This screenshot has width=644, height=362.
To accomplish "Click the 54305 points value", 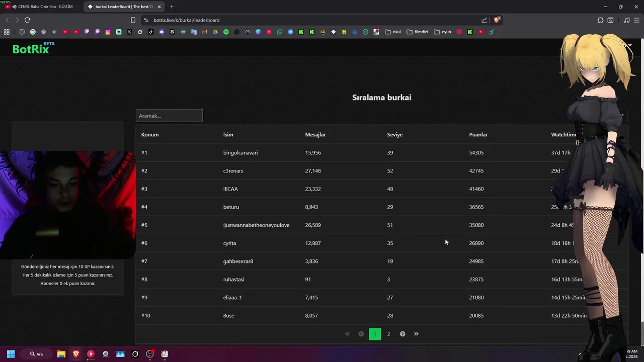I will coord(476,153).
